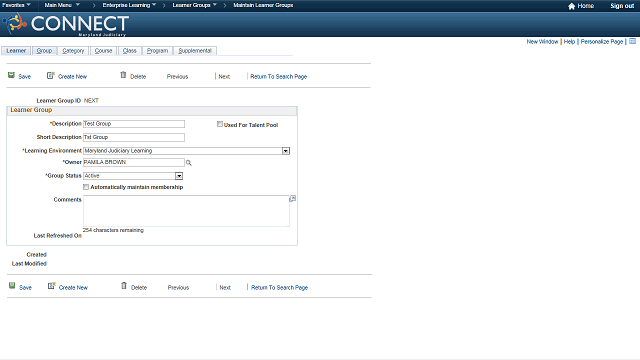Click the 'NEXT' Learner Group ID value
The image size is (640, 360).
pyautogui.click(x=91, y=100)
